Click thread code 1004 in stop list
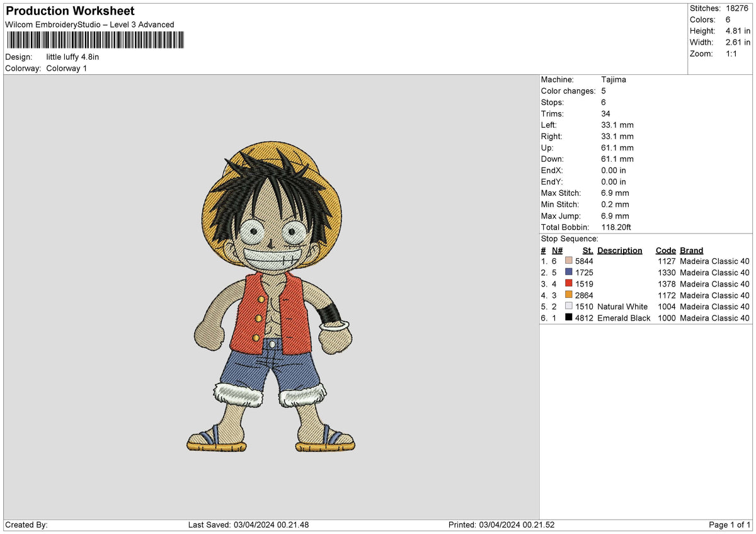 (x=667, y=307)
